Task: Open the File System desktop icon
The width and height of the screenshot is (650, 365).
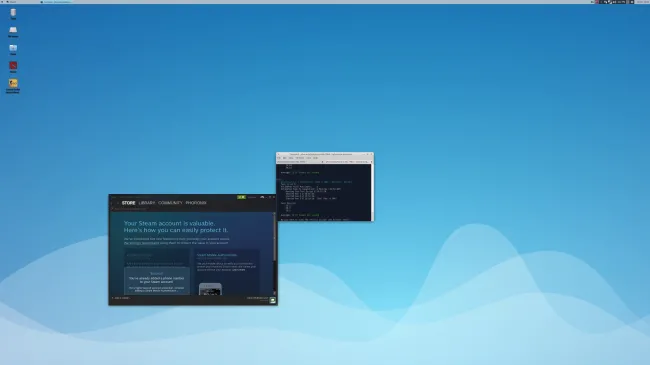Action: 13,32
